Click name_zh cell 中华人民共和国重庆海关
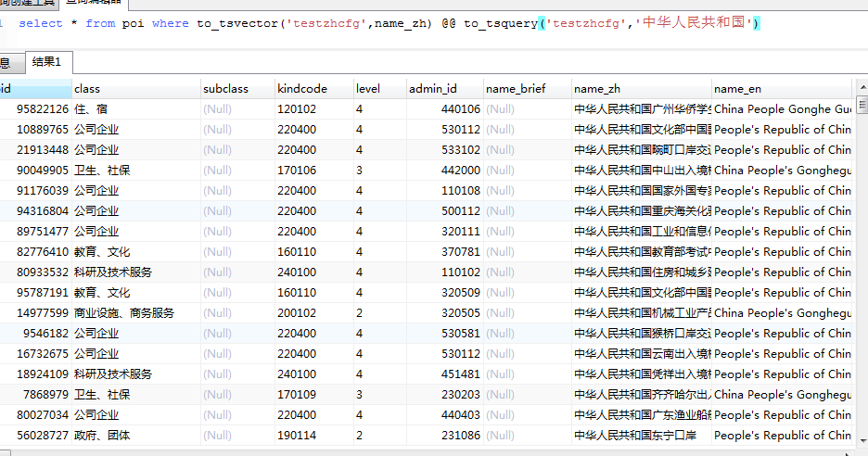 (x=641, y=210)
